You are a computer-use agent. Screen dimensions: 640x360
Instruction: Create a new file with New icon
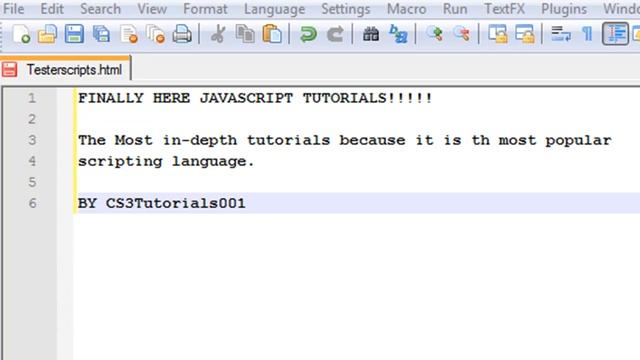(21, 34)
